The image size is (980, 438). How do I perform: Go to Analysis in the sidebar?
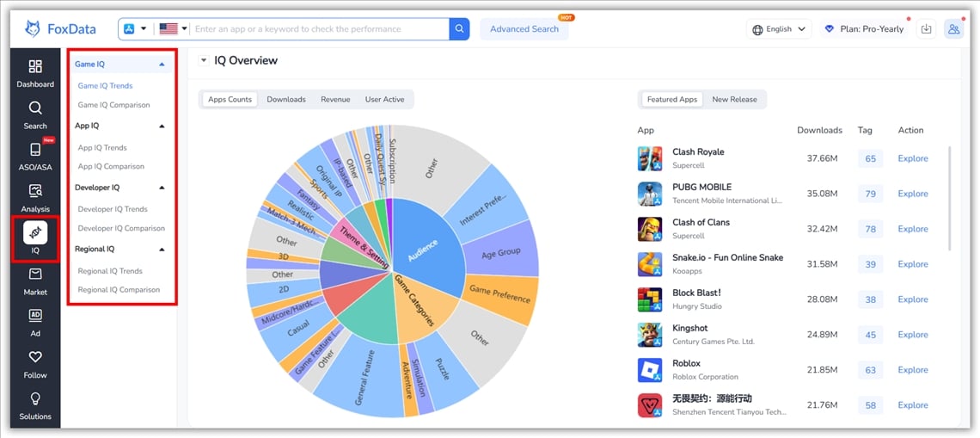(35, 197)
